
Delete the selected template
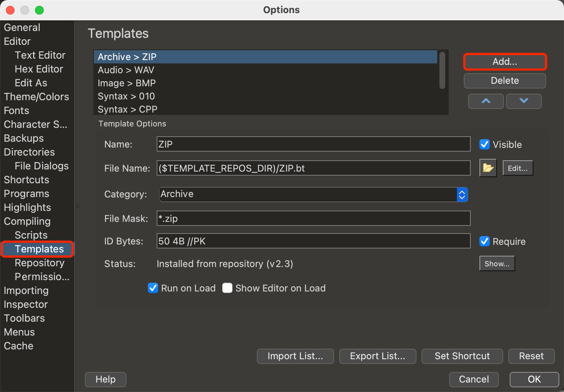coord(505,81)
